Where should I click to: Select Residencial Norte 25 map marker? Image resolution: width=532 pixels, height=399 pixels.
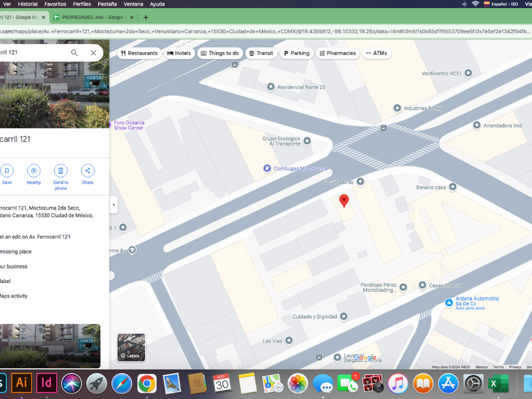270,87
